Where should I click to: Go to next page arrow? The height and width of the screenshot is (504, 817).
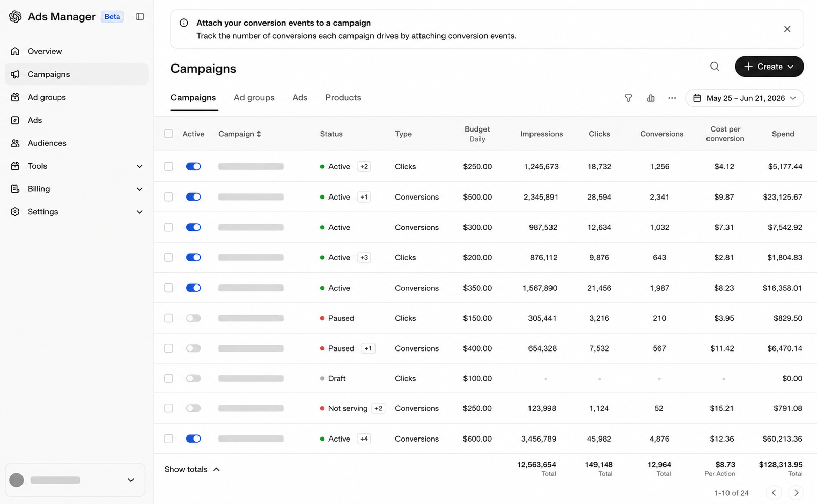click(796, 493)
